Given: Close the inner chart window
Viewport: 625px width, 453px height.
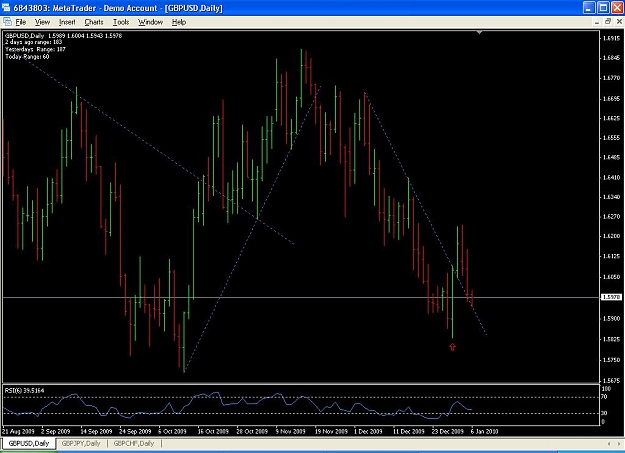Looking at the screenshot, I should 619,22.
